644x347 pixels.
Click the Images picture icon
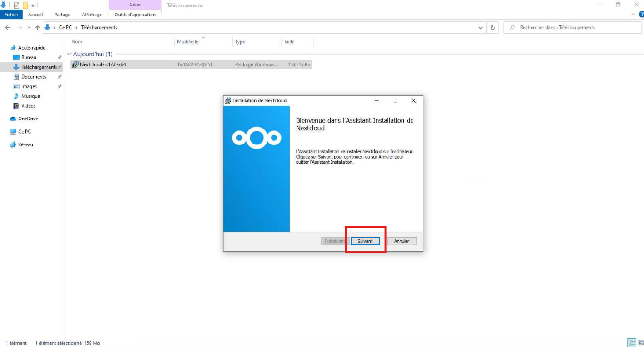coord(16,86)
